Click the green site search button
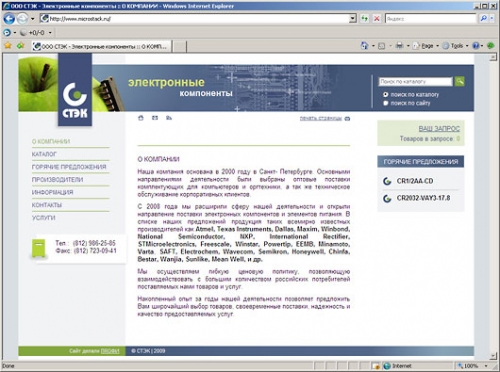The width and height of the screenshot is (500, 372). click(460, 81)
